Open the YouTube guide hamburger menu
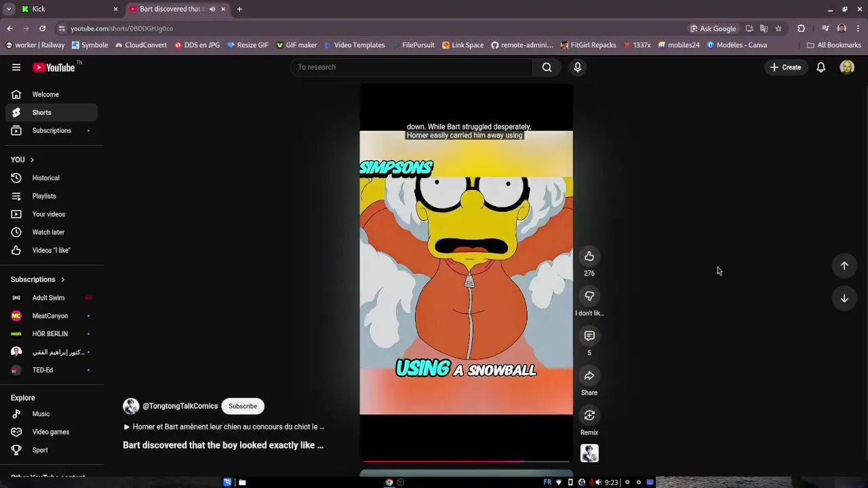868x488 pixels. pyautogui.click(x=16, y=67)
